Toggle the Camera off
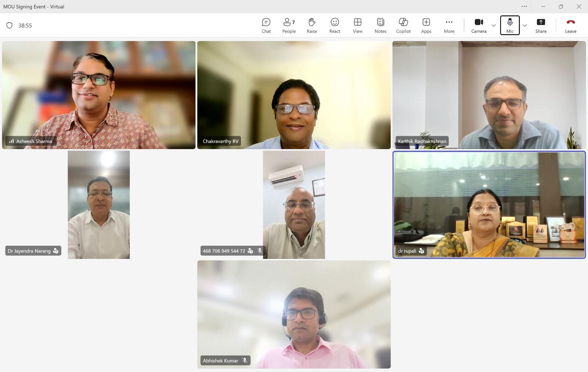588x372 pixels. 479,25
